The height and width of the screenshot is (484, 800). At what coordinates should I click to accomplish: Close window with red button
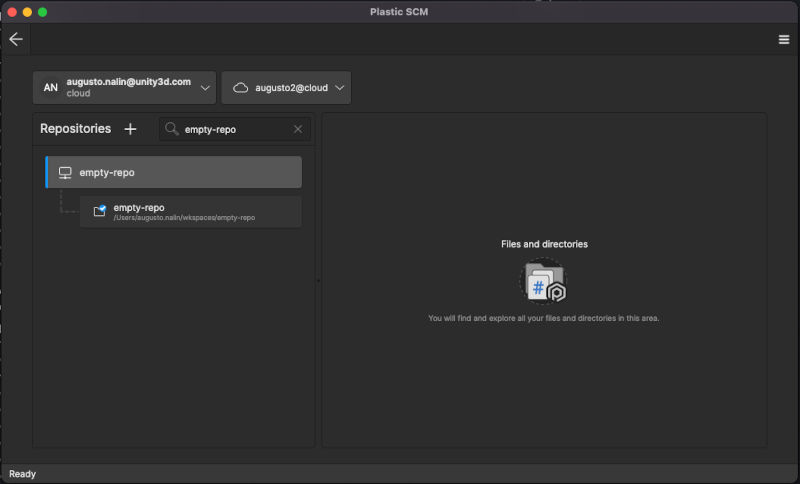click(12, 12)
